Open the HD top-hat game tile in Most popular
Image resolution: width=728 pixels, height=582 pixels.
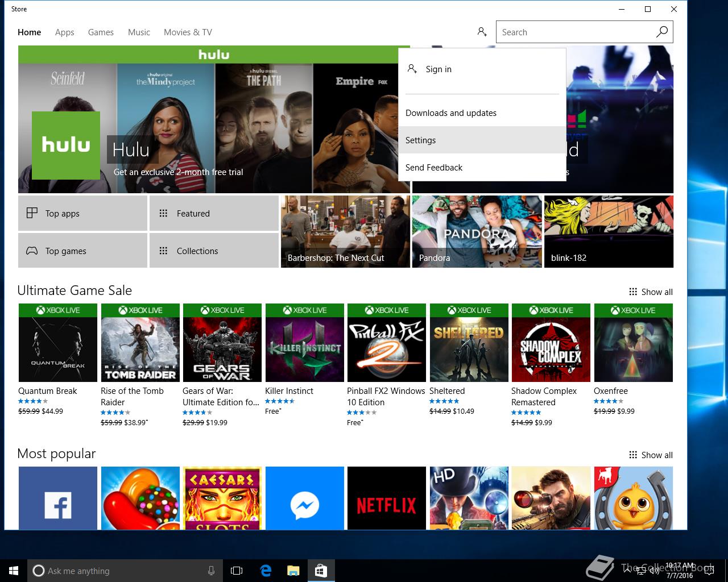coord(469,498)
